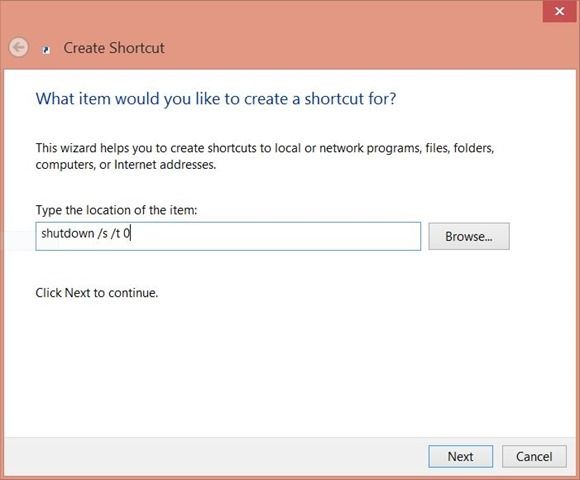The height and width of the screenshot is (480, 580).
Task: Click the empty title bar beside "Create Shortcut"
Action: [x=351, y=48]
